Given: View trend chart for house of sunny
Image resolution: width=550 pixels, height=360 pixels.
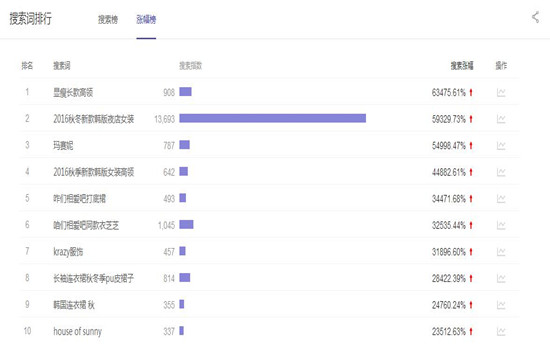Looking at the screenshot, I should point(501,332).
